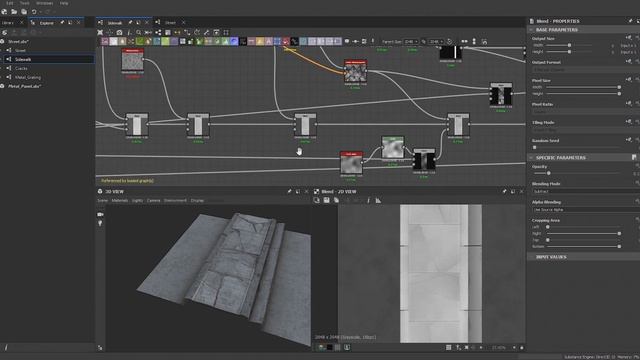Select the red-header noise node thumbnail
This screenshot has height=360, width=640.
click(133, 61)
